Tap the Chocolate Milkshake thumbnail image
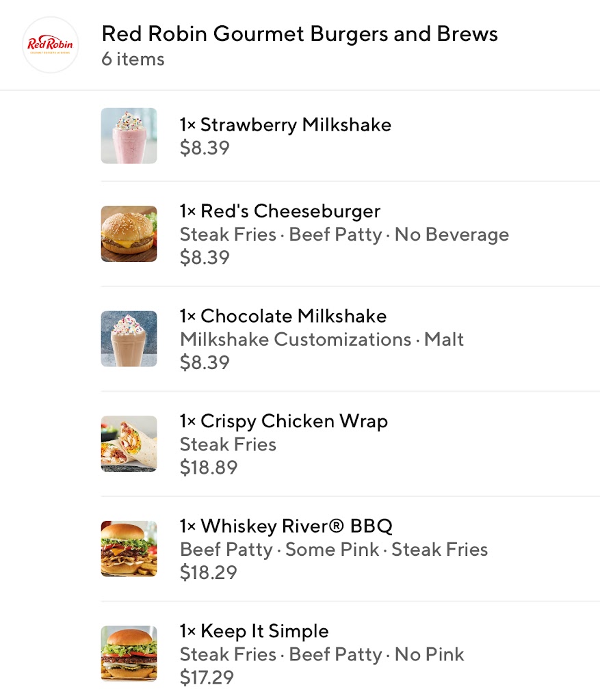 129,339
